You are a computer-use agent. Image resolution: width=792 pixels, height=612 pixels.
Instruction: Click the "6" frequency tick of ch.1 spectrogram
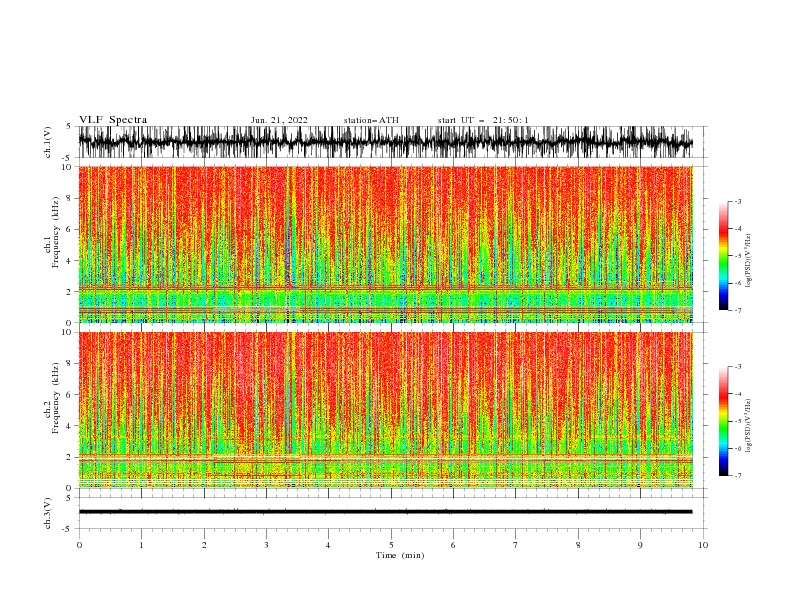tap(70, 229)
